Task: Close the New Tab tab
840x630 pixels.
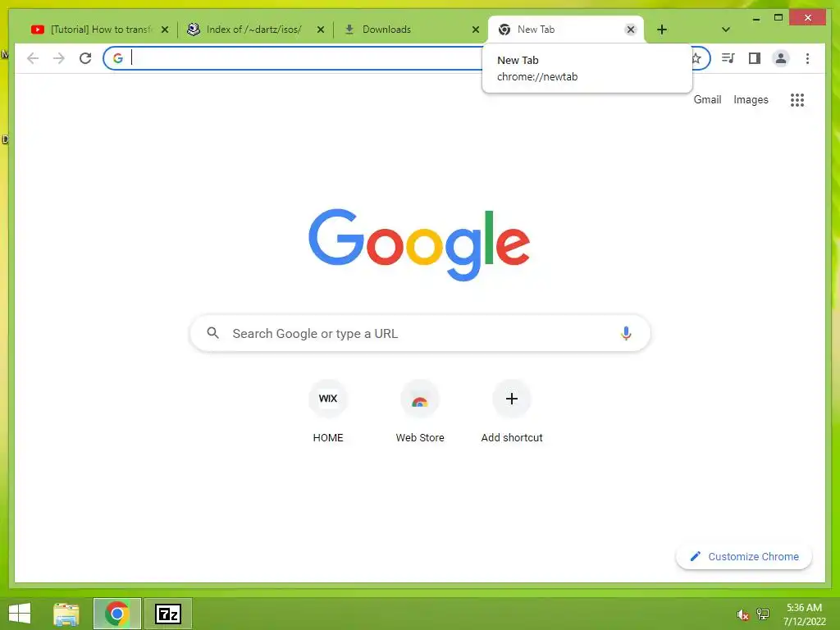Action: pos(631,30)
